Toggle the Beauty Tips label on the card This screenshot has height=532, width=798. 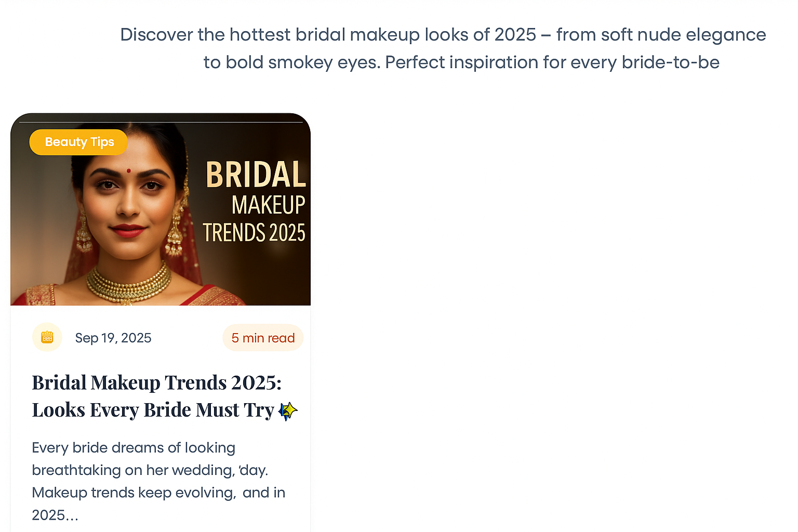coord(78,142)
